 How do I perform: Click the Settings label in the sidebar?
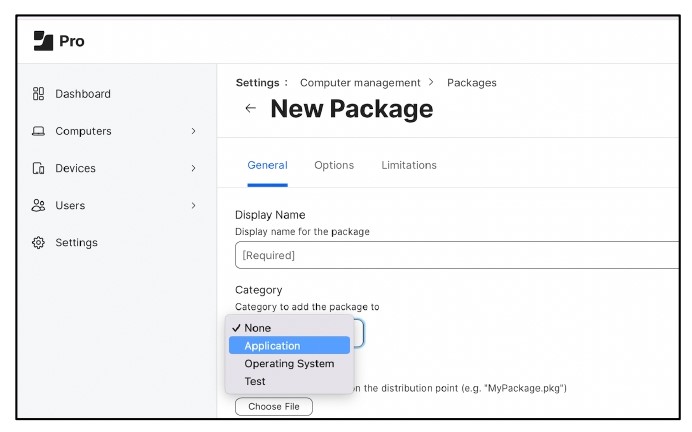click(x=76, y=242)
